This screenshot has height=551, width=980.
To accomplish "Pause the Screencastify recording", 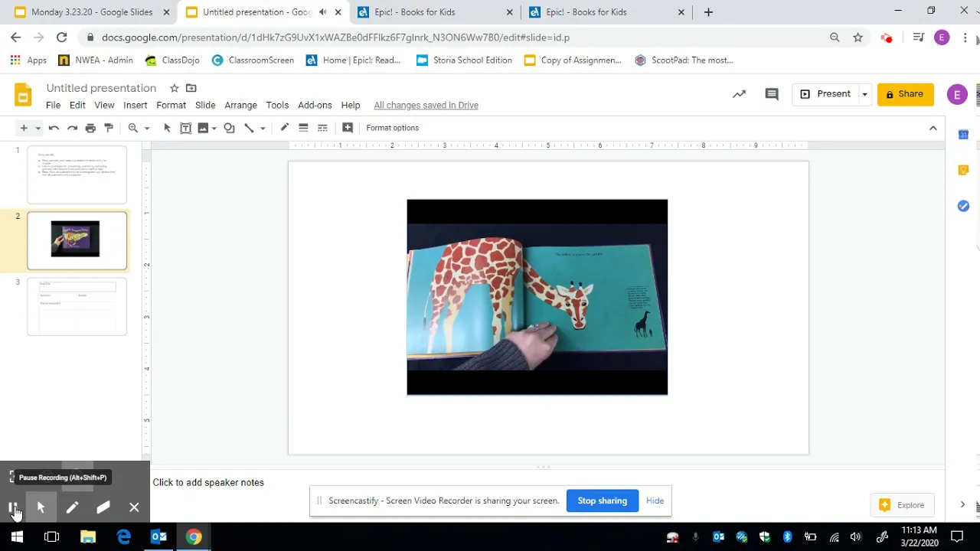I will (x=13, y=507).
